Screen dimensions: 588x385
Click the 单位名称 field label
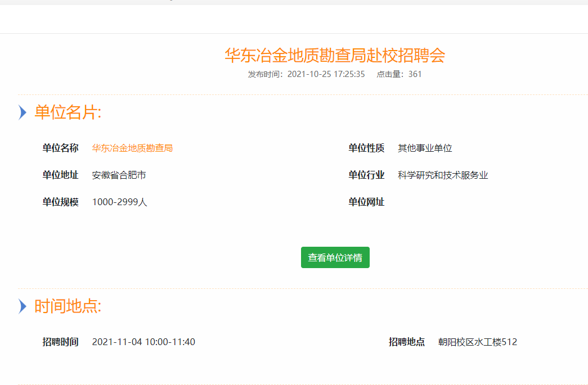click(60, 148)
